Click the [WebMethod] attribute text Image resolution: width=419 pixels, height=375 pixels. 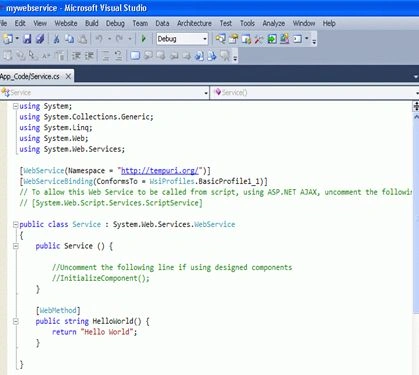coord(58,311)
